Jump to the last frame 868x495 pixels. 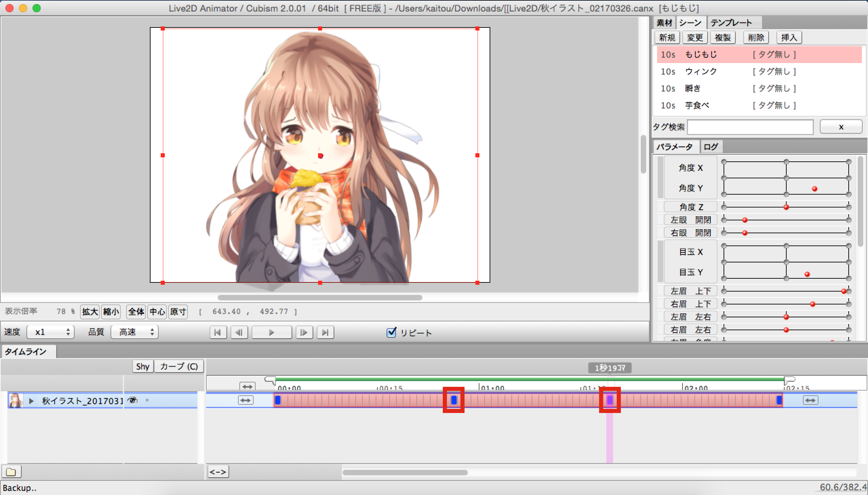point(325,332)
